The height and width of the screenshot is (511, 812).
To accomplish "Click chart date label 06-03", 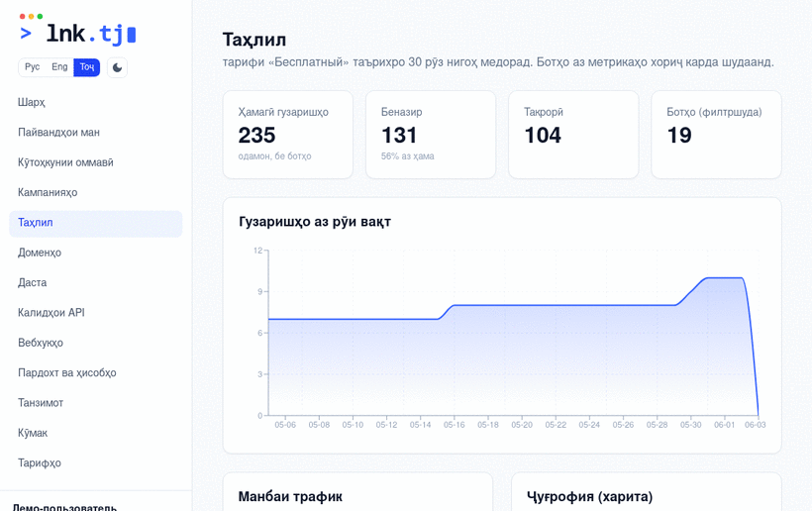I will click(x=755, y=425).
